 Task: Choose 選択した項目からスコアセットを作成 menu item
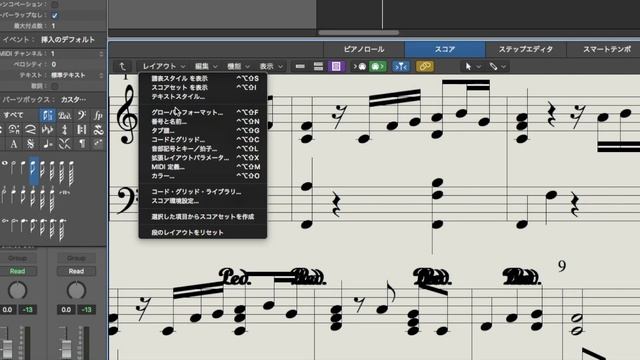203,217
